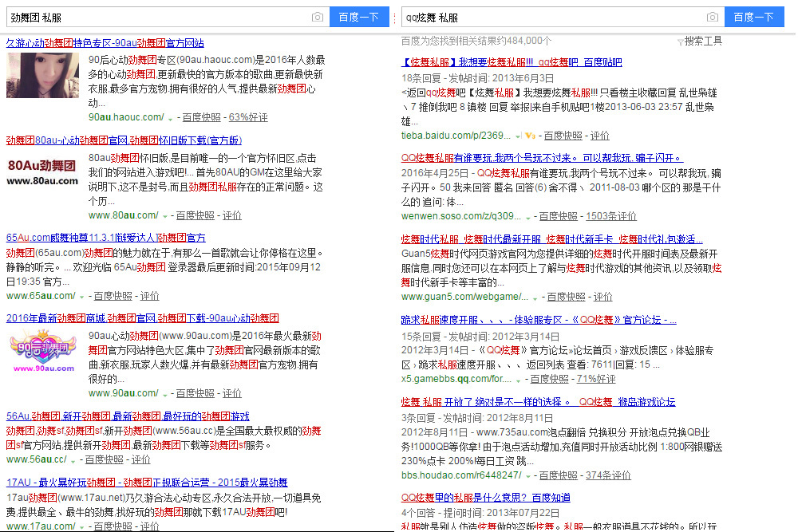Expand dropdown arrow beside www.65au.com/
The image size is (798, 532).
[82, 297]
